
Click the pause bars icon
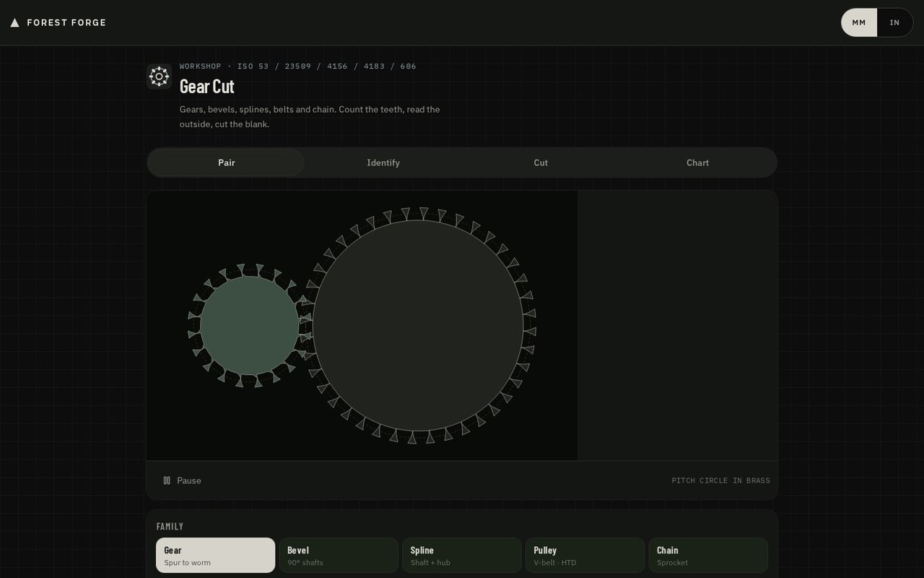pyautogui.click(x=167, y=480)
